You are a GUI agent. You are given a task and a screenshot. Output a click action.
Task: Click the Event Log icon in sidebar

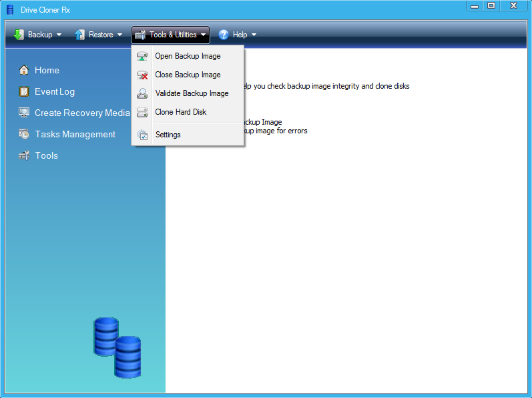(x=24, y=92)
